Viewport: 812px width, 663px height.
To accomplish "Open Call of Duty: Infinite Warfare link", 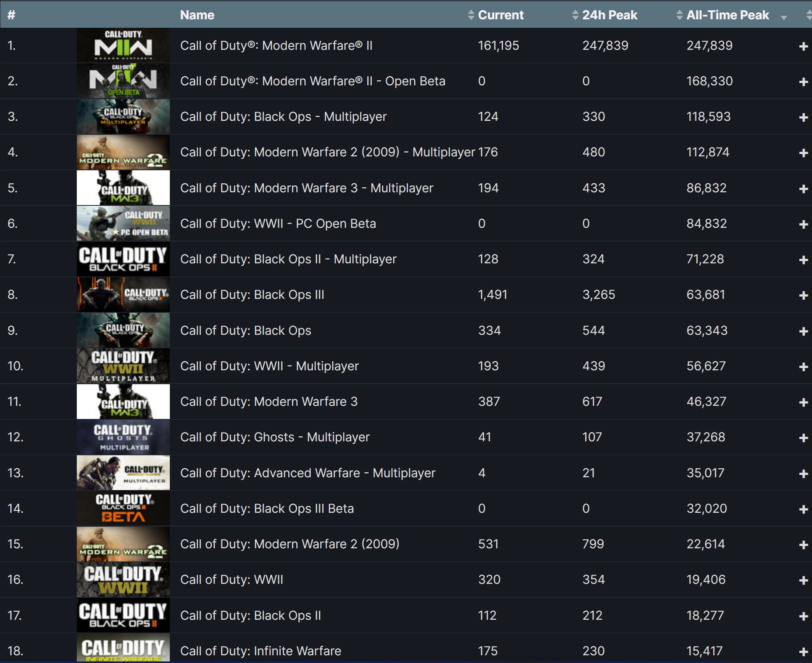I will click(x=261, y=651).
